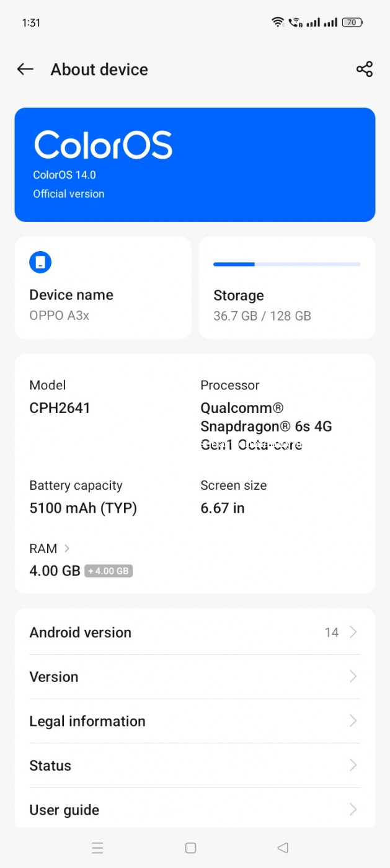Expand RAM details chevron

coord(67,549)
